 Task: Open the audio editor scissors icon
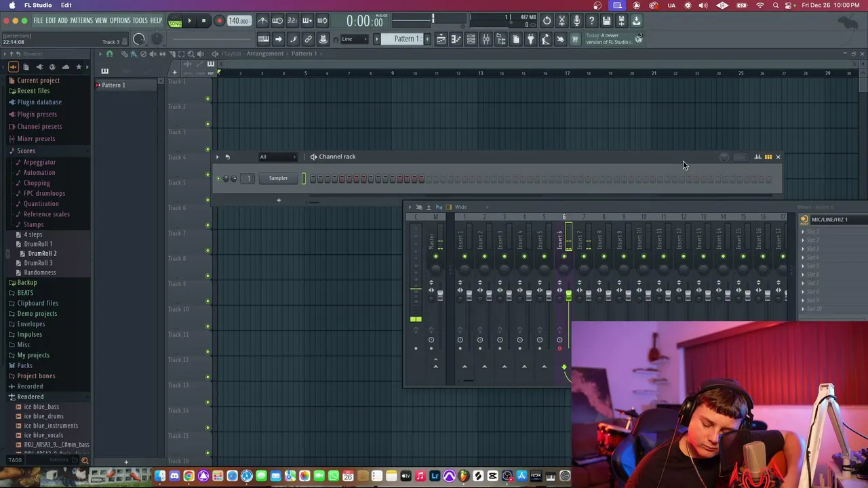561,20
